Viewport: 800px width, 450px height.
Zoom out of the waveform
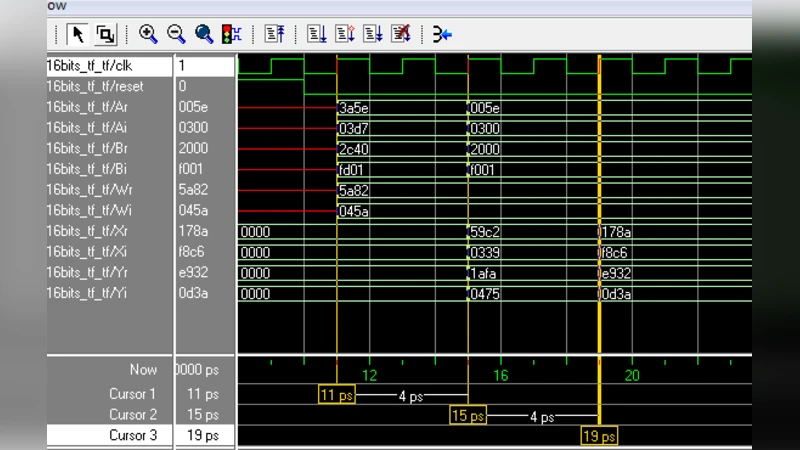[x=176, y=34]
